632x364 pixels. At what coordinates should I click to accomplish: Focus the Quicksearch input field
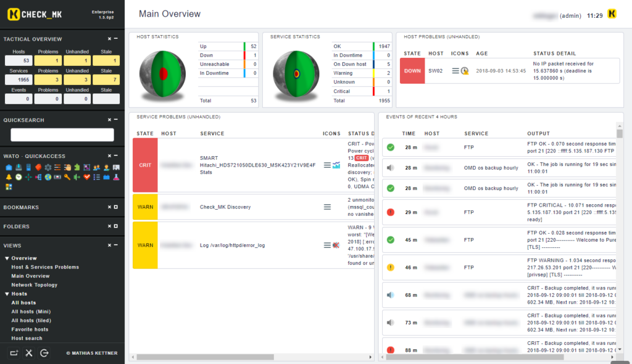(x=62, y=134)
